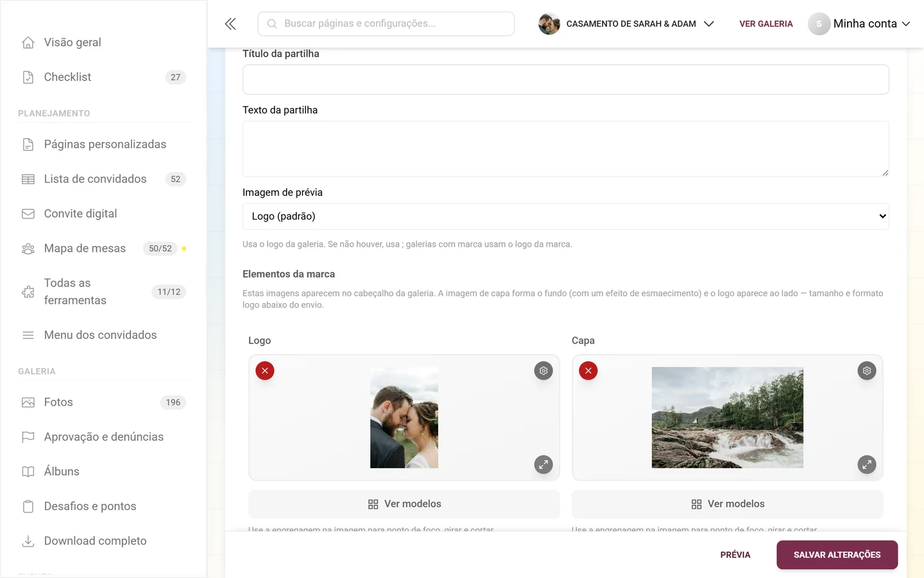Remove the Logo image with red X
This screenshot has height=578, width=924.
click(265, 371)
